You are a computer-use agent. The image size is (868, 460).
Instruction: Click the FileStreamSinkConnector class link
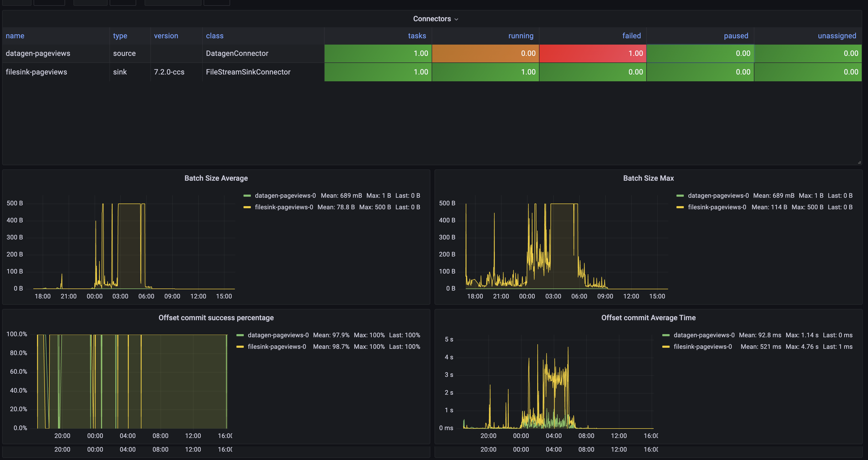click(248, 72)
